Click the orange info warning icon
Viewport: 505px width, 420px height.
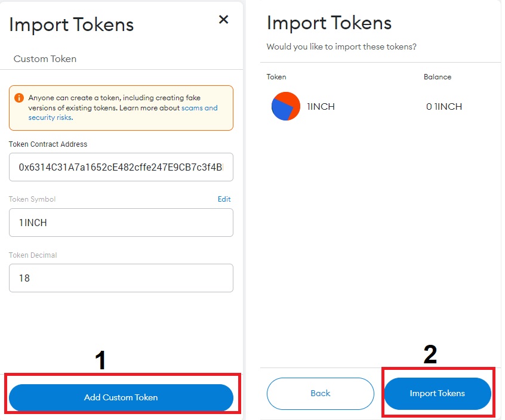click(19, 98)
